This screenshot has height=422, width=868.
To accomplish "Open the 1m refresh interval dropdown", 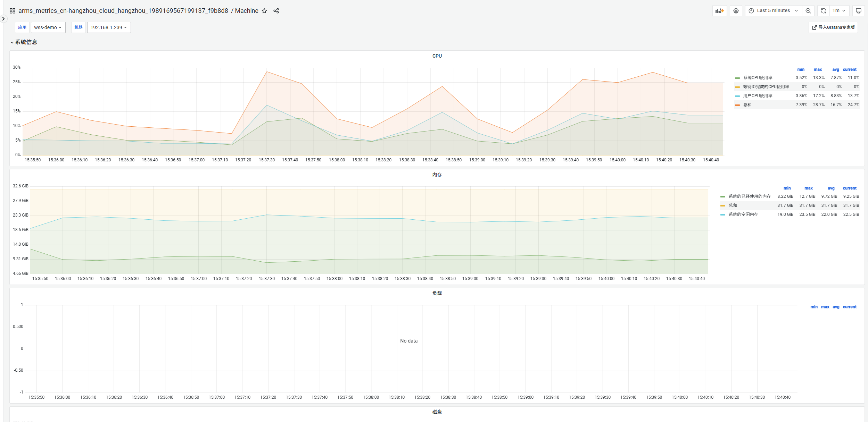I will point(839,11).
